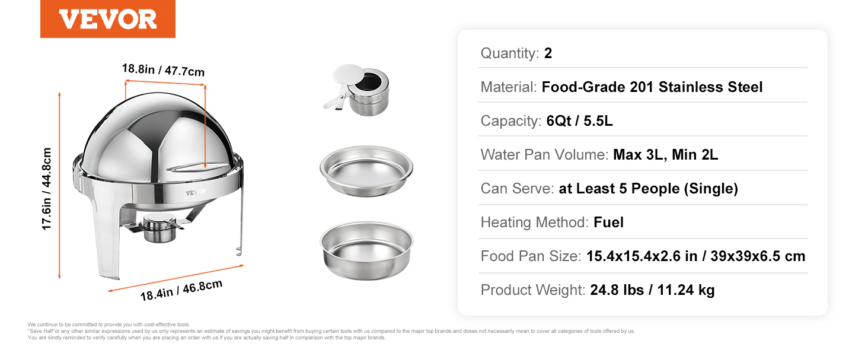Screen dimensions: 868x356
Task: Click the fuel burner under the chafing dish
Action: click(158, 228)
